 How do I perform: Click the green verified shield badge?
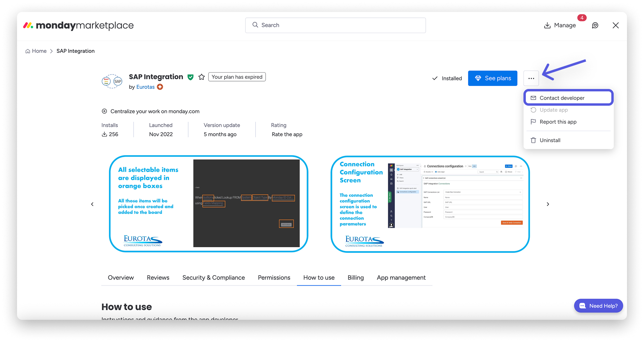pyautogui.click(x=191, y=77)
